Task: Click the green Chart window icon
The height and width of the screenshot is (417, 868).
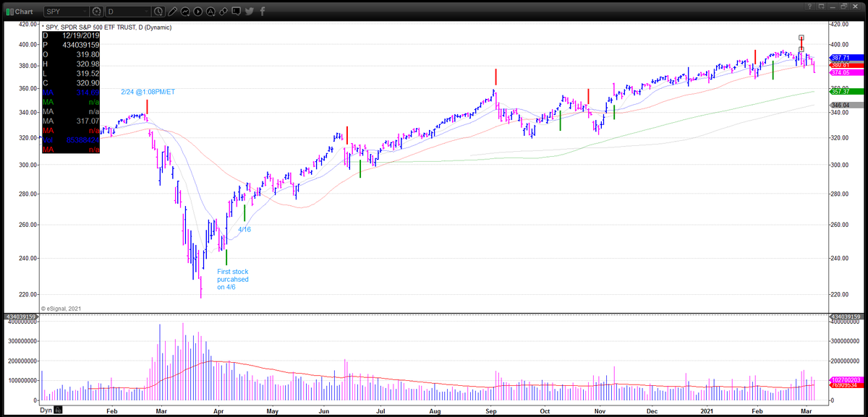Action: tap(9, 12)
